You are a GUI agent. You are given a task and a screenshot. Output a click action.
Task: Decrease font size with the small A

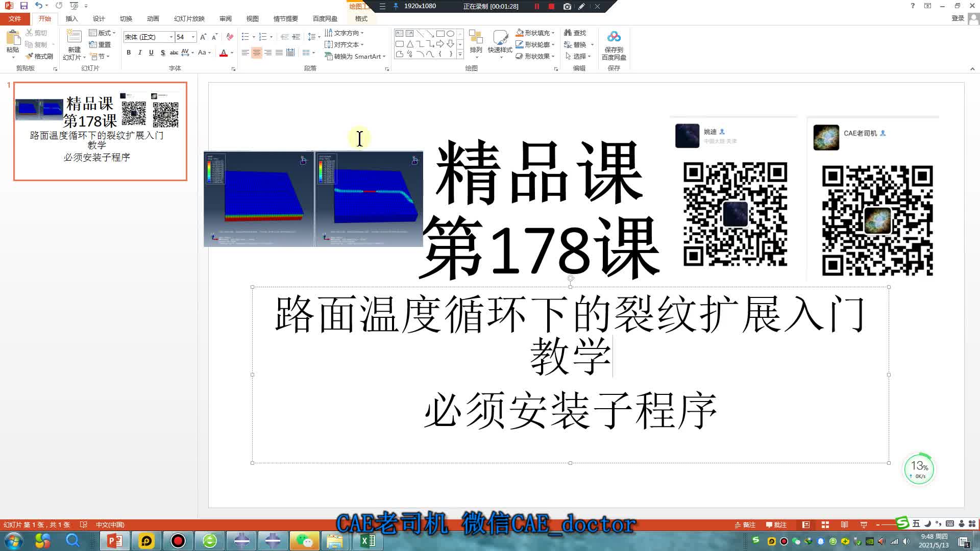[214, 37]
